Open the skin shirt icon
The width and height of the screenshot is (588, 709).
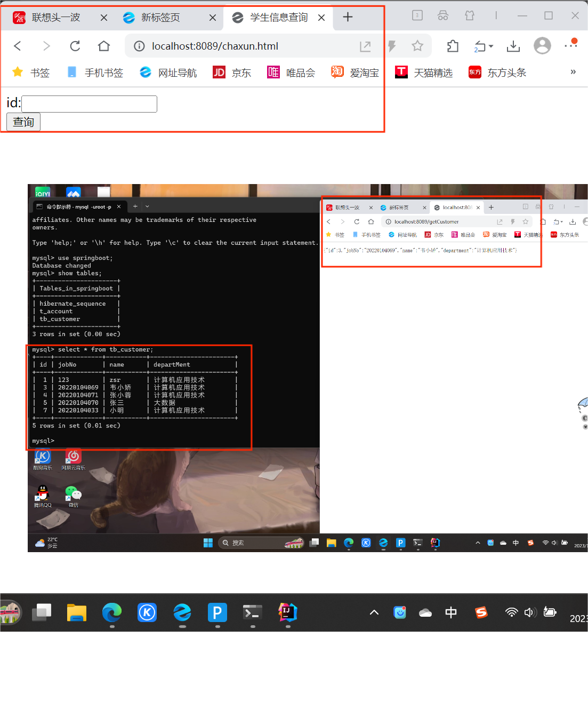[x=470, y=15]
